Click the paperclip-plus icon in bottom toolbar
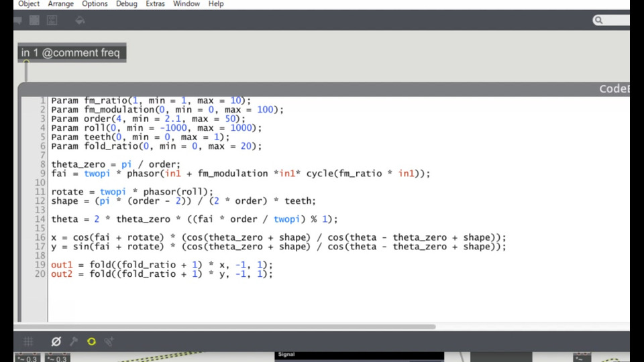 pos(109,341)
